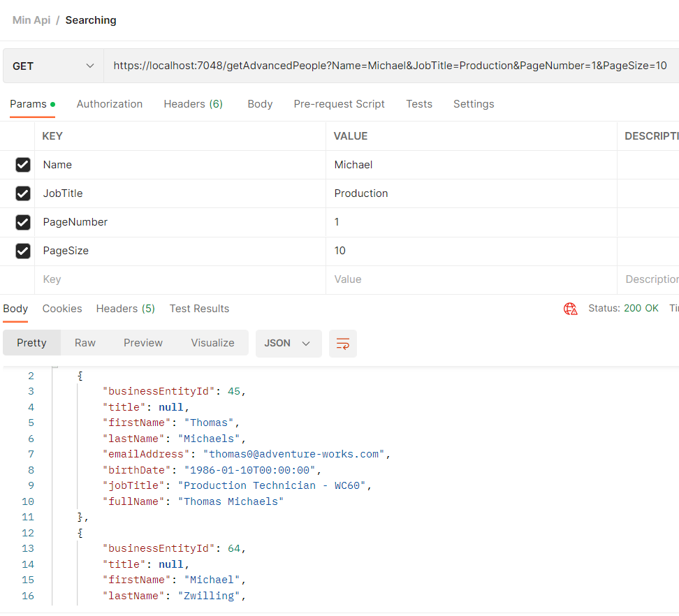
Task: Click line number 2 in the gutter
Action: pyautogui.click(x=31, y=376)
